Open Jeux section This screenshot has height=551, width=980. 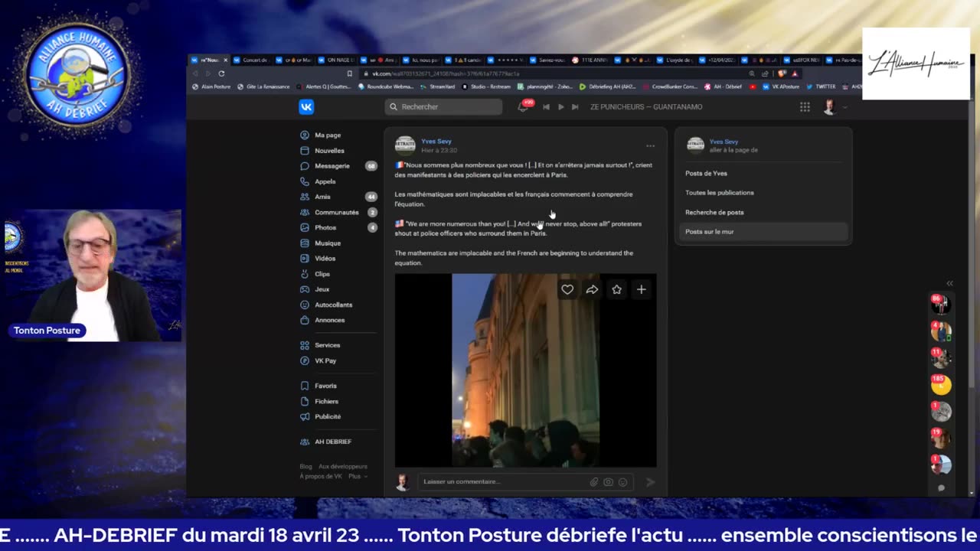click(322, 289)
